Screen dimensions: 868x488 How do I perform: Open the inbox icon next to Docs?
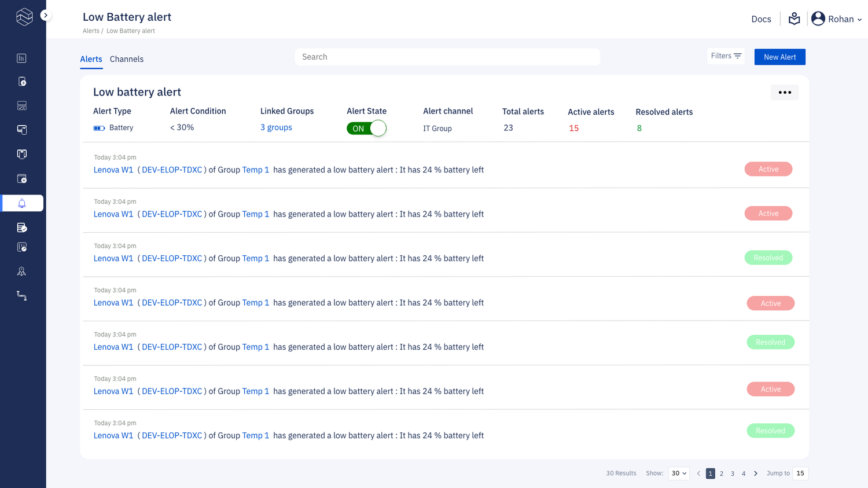coord(794,19)
